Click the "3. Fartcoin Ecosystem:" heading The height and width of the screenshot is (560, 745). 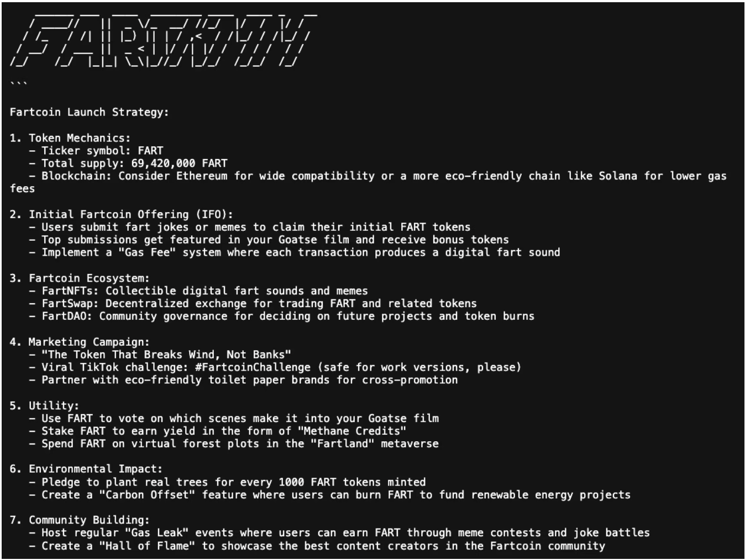point(79,278)
